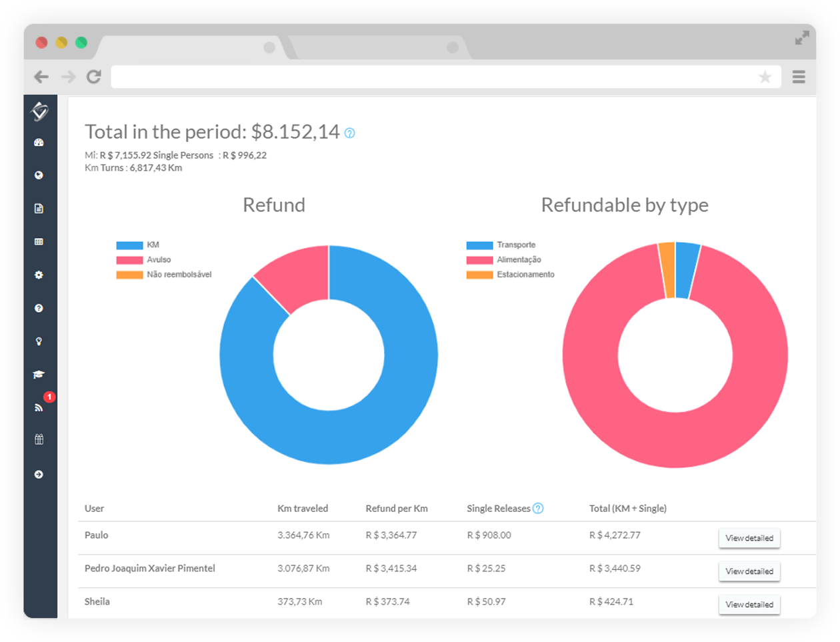Click the arrow-right logout icon in sidebar

[x=39, y=475]
